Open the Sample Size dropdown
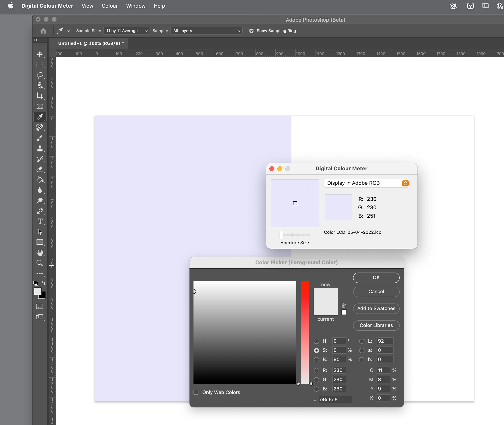This screenshot has height=425, width=504. pos(126,31)
